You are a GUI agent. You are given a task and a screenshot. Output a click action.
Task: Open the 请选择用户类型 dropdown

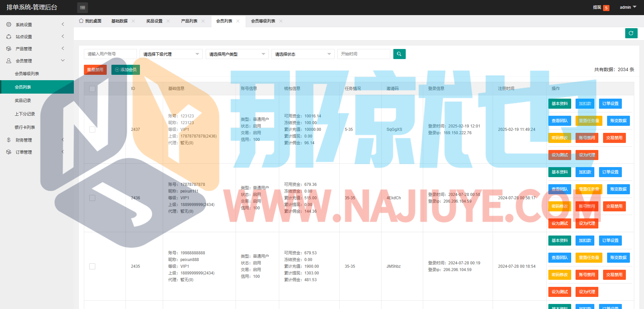coord(237,54)
